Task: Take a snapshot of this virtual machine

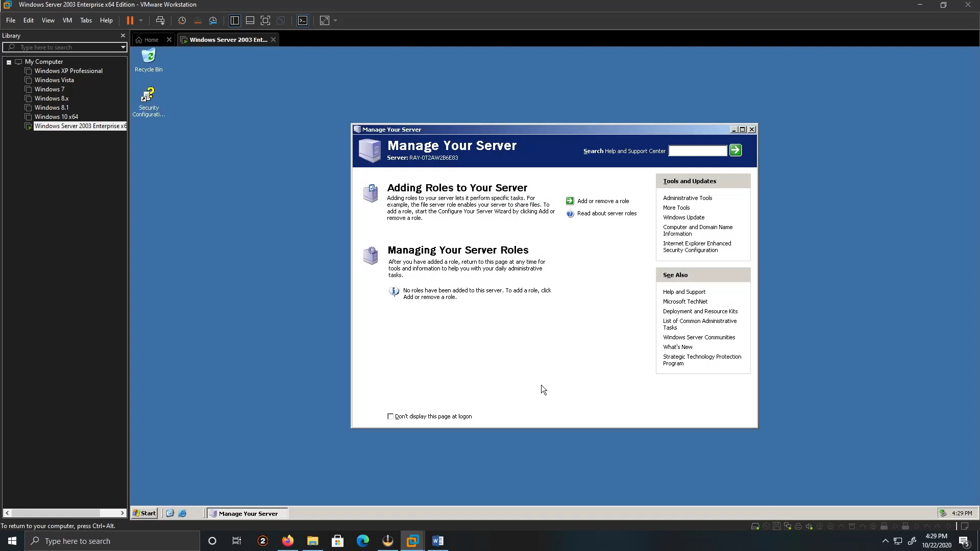Action: pos(182,20)
